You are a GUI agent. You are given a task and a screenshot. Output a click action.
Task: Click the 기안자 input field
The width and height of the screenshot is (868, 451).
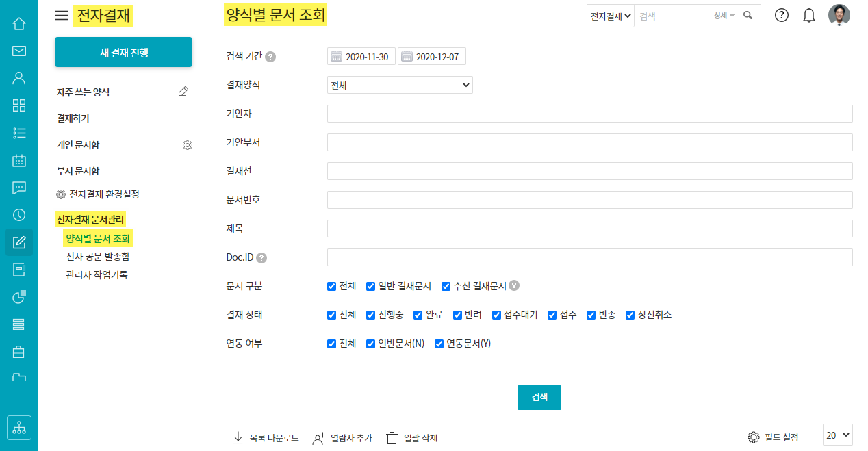(x=589, y=114)
